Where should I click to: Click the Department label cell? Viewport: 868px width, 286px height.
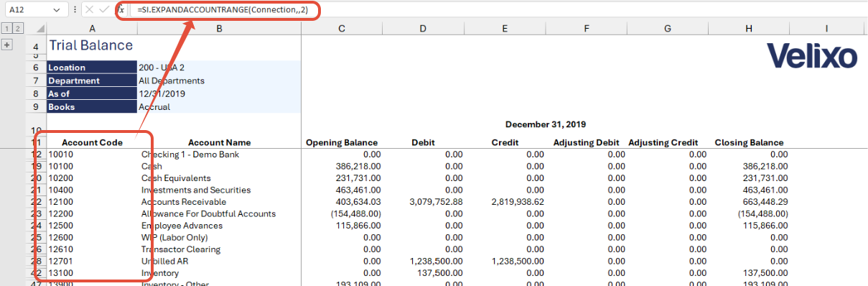tap(92, 80)
